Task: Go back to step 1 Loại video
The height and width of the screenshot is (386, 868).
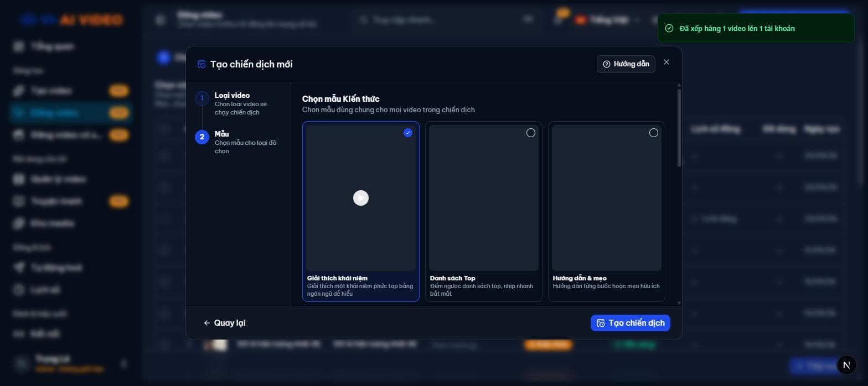Action: pyautogui.click(x=238, y=103)
